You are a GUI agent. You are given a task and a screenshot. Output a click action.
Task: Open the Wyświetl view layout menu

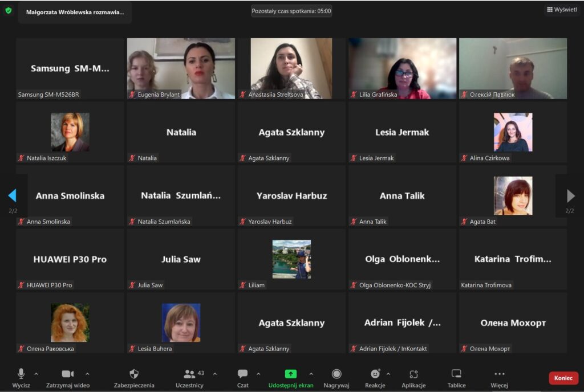click(x=562, y=10)
